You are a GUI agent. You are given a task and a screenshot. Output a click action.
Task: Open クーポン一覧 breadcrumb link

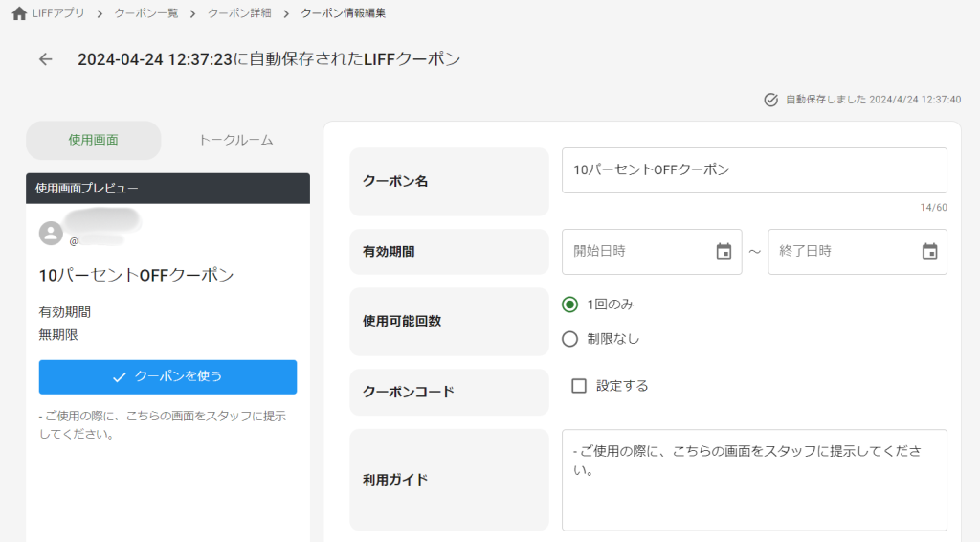[x=146, y=13]
